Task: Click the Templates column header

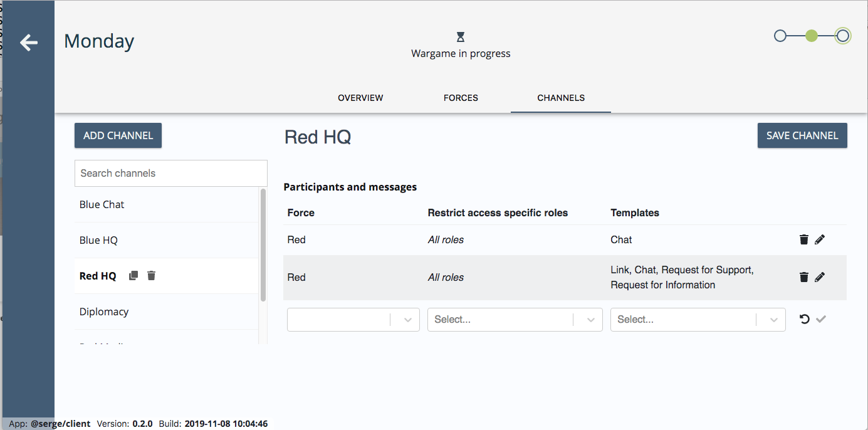Action: tap(635, 212)
